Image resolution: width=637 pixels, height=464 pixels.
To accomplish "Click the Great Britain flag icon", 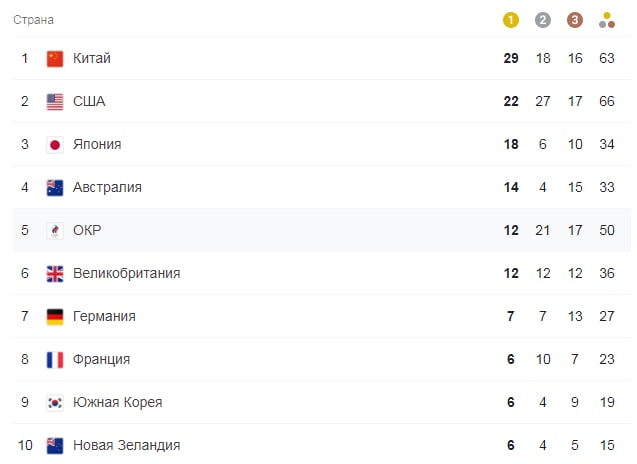I will pyautogui.click(x=55, y=274).
